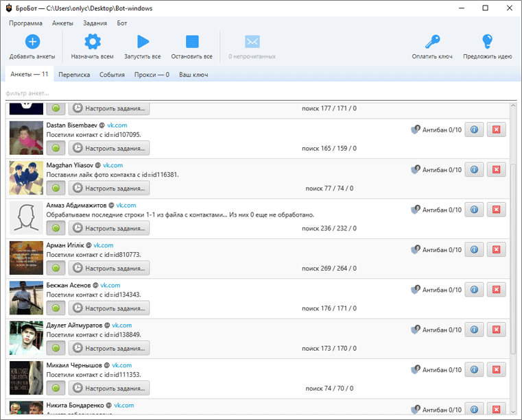
Task: Click Антибан shield icon for Арман Игілік
Action: [416, 249]
